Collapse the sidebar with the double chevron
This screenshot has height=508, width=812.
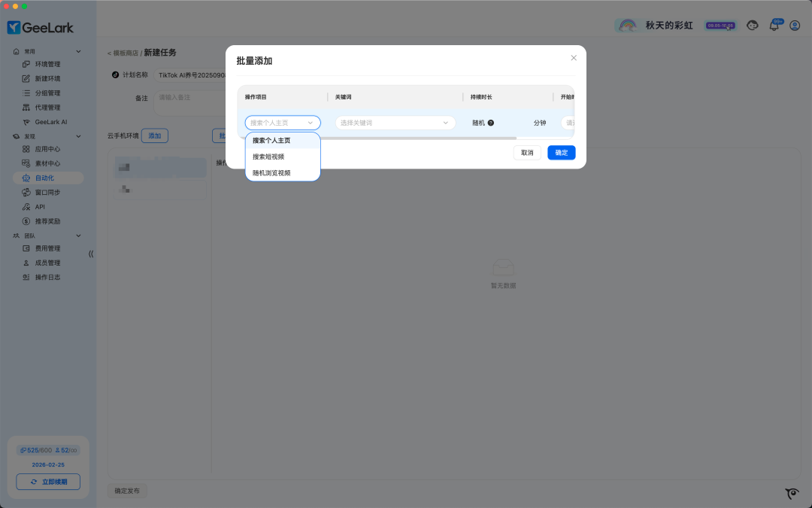pos(91,254)
